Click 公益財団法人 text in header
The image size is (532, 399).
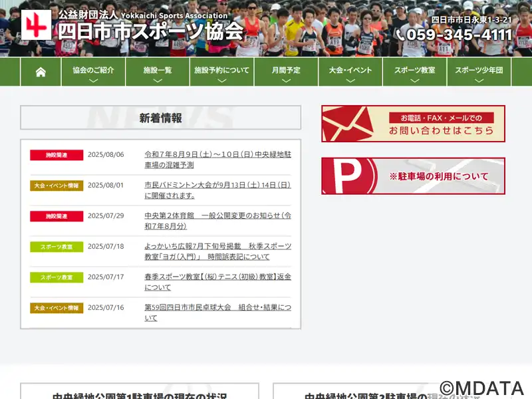[x=88, y=15]
